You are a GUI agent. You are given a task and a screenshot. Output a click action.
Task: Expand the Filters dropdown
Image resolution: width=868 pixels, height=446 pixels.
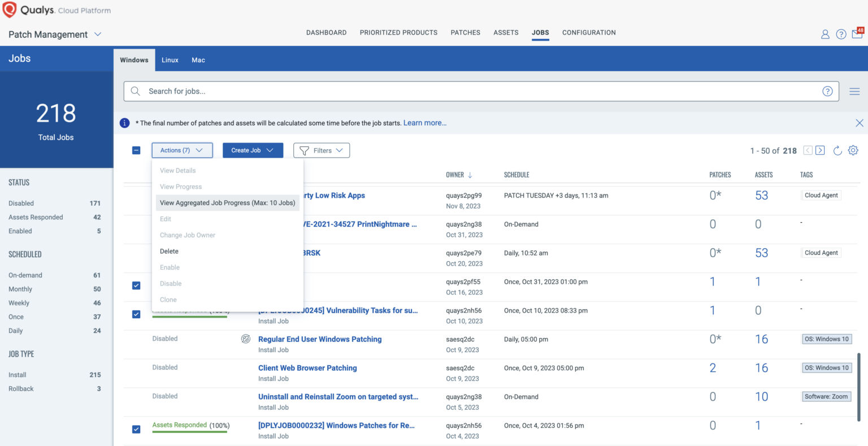click(x=321, y=150)
